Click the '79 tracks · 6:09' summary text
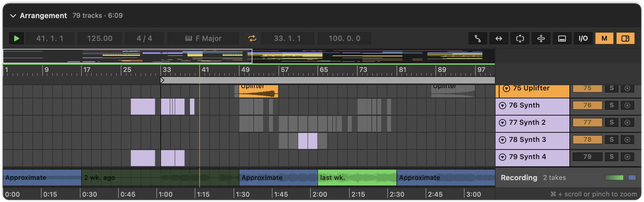This screenshot has height=202, width=644. pos(97,16)
